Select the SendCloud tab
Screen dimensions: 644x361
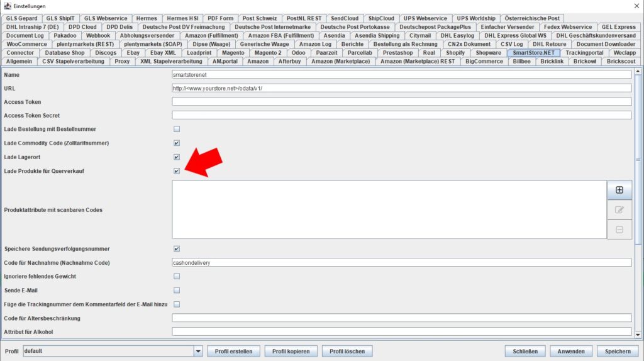(x=345, y=18)
